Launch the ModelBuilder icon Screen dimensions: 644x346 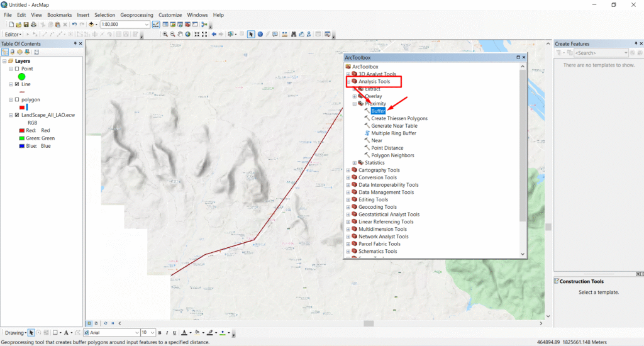point(204,25)
